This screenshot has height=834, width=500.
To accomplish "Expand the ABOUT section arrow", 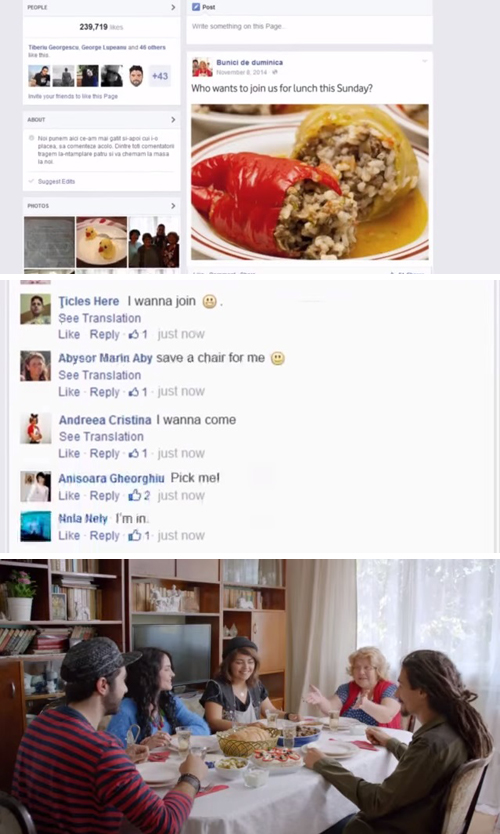I will 173,120.
